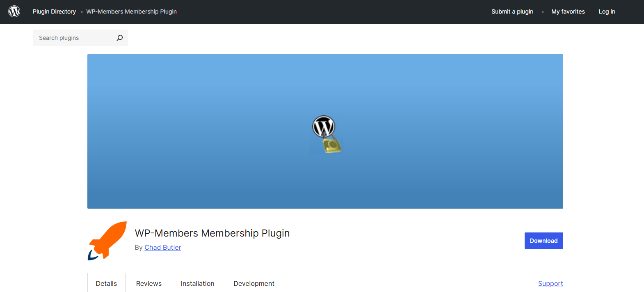The width and height of the screenshot is (644, 292).
Task: Open author Chad Butler profile link
Action: point(163,247)
